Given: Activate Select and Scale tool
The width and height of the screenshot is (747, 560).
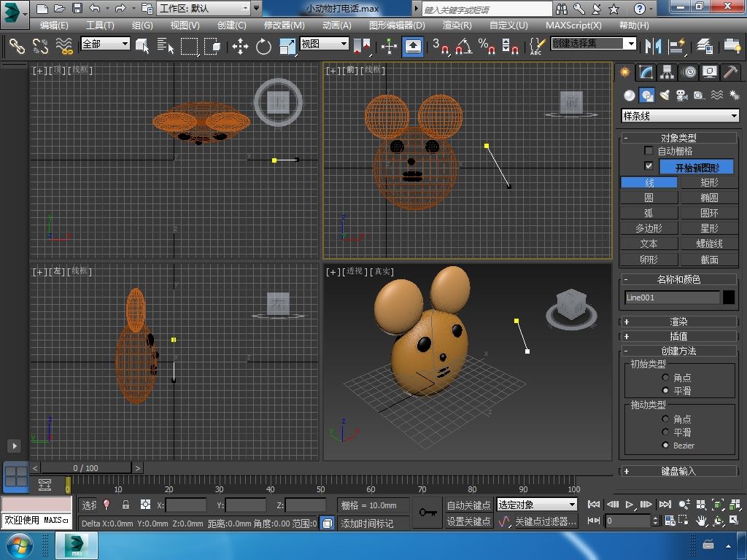Looking at the screenshot, I should (x=287, y=46).
